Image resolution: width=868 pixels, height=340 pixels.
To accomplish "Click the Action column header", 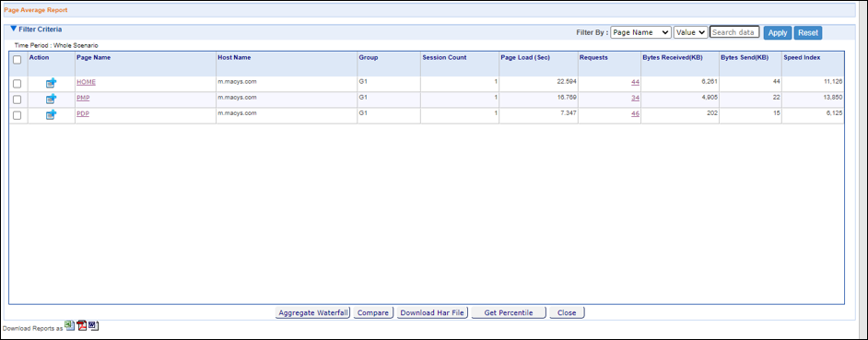I will coord(40,57).
